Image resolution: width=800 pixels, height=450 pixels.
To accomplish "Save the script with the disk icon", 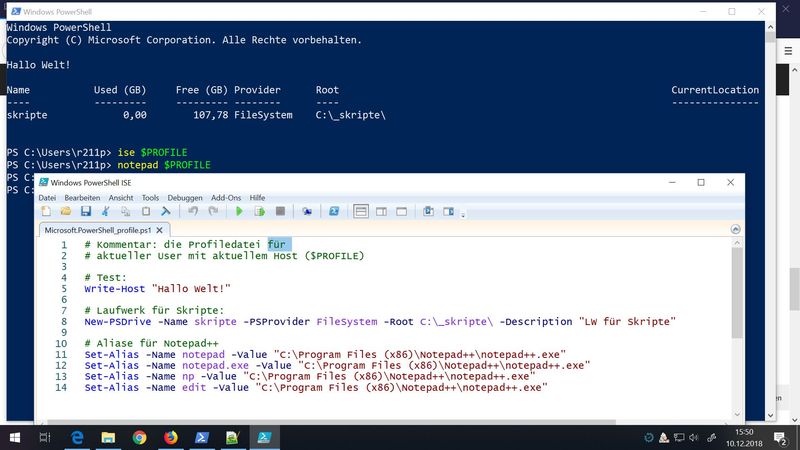I will click(86, 212).
